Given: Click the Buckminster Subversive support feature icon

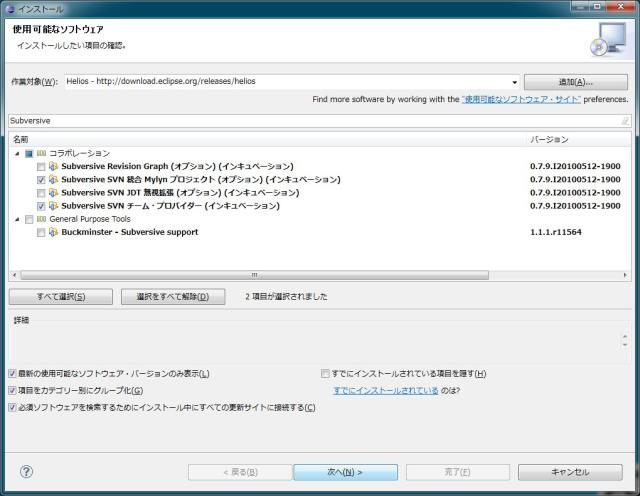Looking at the screenshot, I should coord(53,232).
